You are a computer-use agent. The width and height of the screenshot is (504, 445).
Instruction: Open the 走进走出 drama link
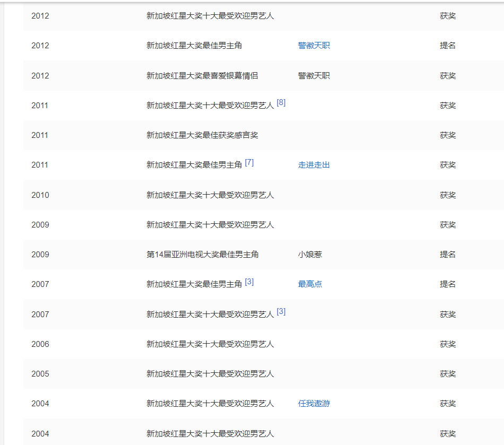[314, 165]
